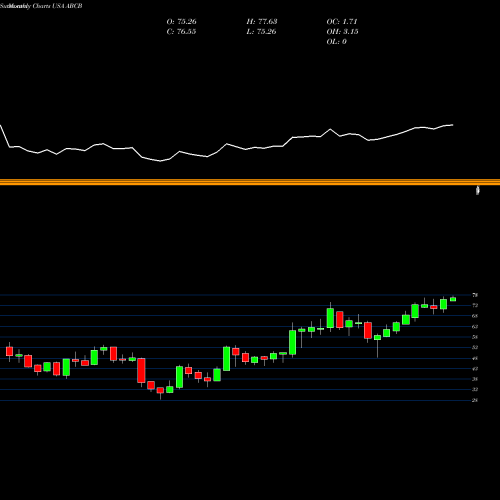Click the 63 price axis label
500x500 pixels.
click(475, 327)
